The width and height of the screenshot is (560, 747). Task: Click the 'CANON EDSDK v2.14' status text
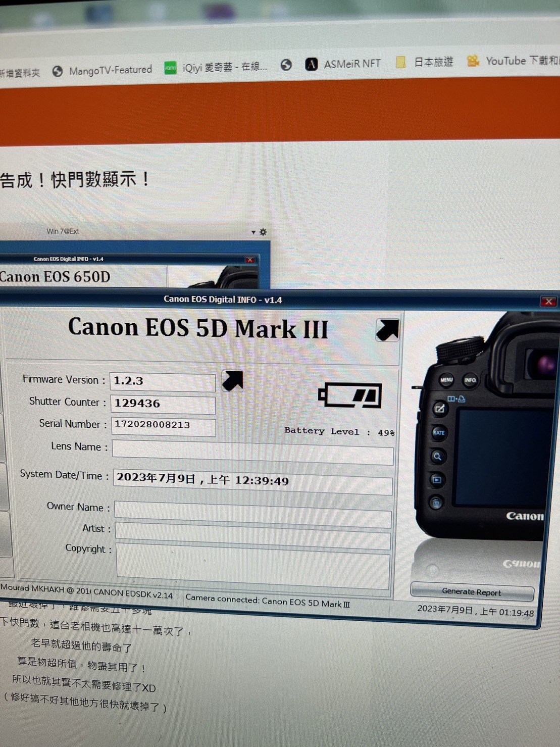[133, 593]
